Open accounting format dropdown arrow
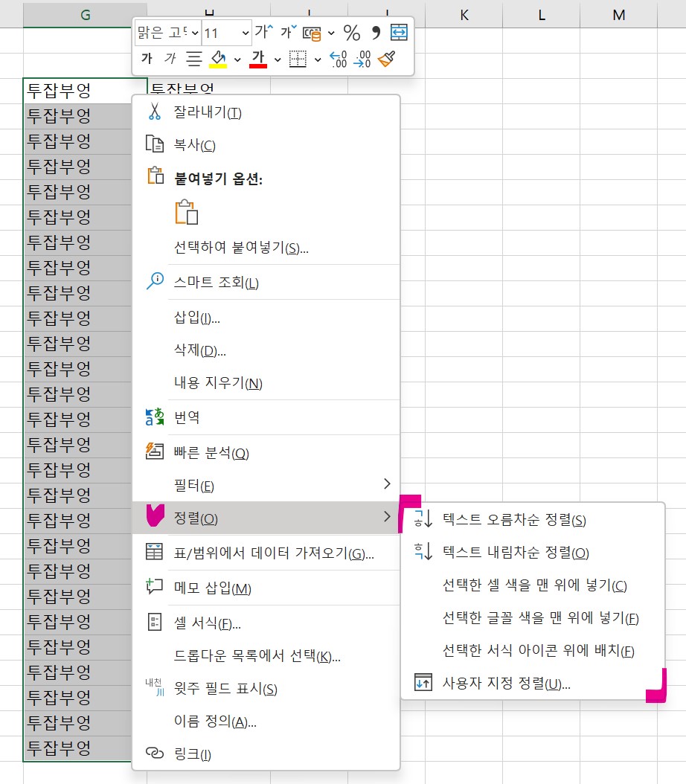686x784 pixels. point(331,33)
